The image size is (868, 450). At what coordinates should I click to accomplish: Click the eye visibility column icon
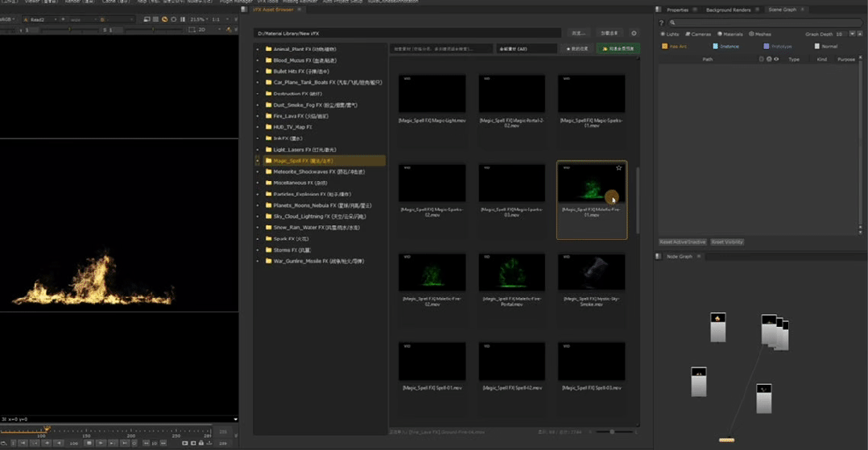tap(776, 60)
